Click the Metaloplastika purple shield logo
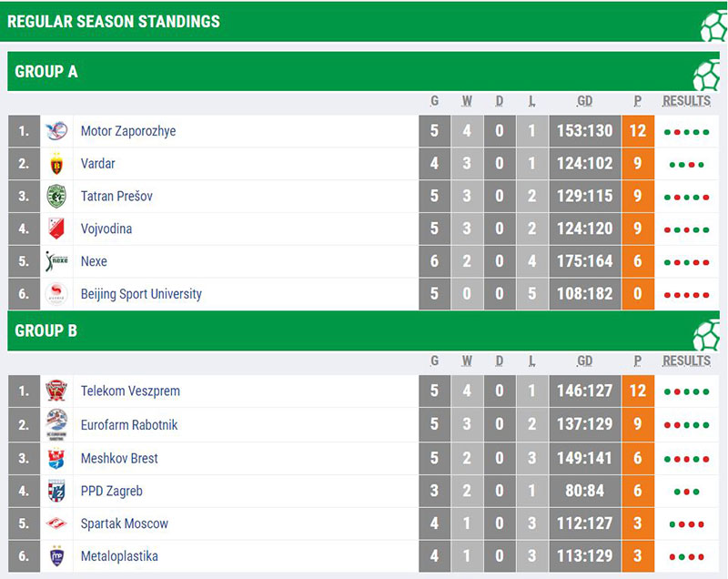728x579 pixels. point(56,556)
